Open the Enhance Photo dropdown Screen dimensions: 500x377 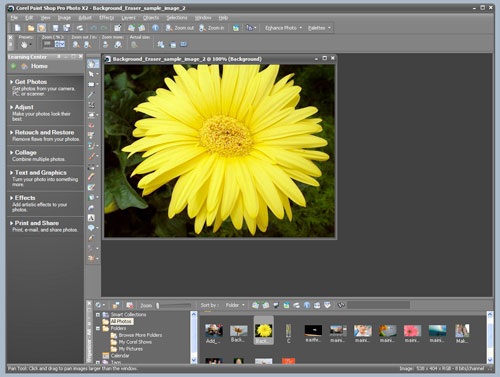283,28
